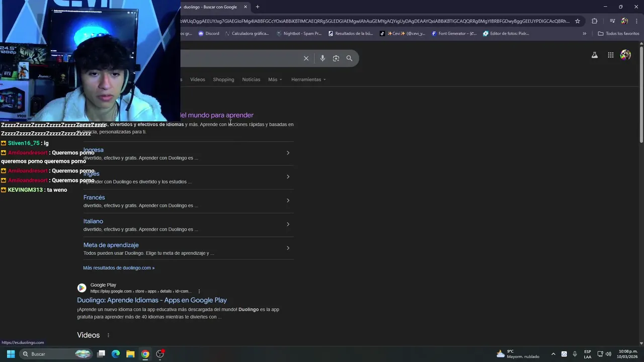Open a new browser tab
The image size is (644, 362).
[258, 7]
